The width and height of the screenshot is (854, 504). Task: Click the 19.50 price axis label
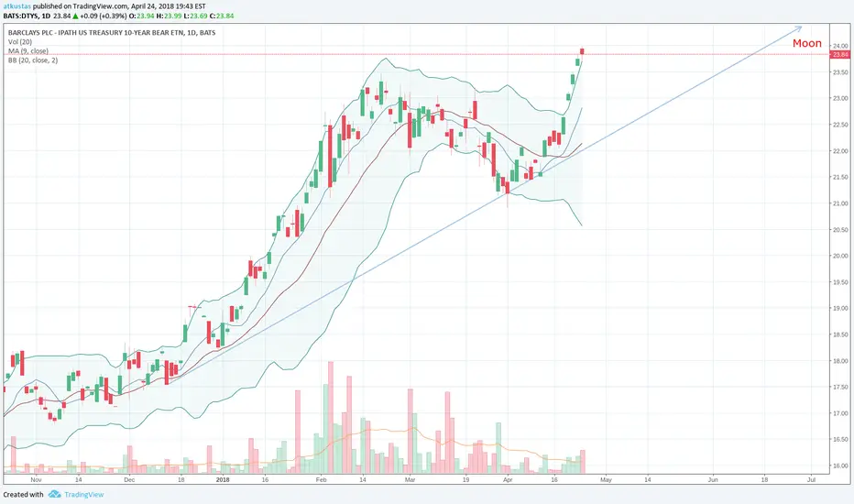840,282
